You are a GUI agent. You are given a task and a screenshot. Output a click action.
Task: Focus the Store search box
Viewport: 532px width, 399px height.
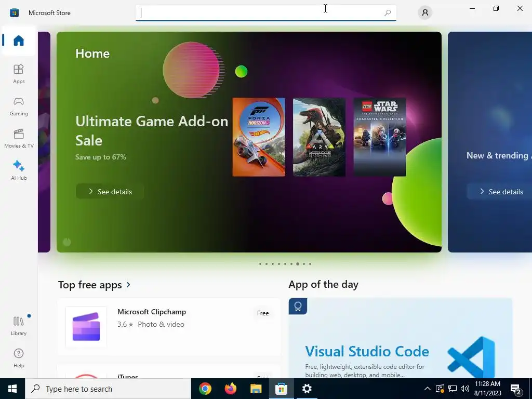(x=265, y=13)
